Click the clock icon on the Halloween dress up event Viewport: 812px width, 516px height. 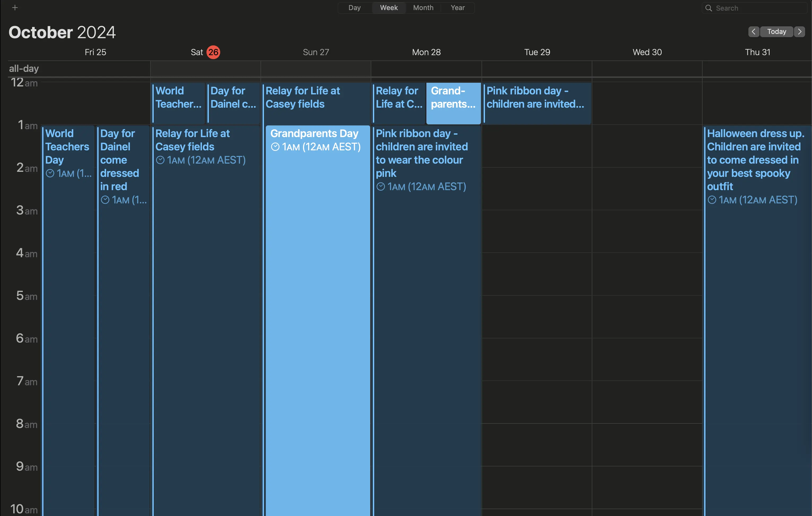(x=712, y=200)
